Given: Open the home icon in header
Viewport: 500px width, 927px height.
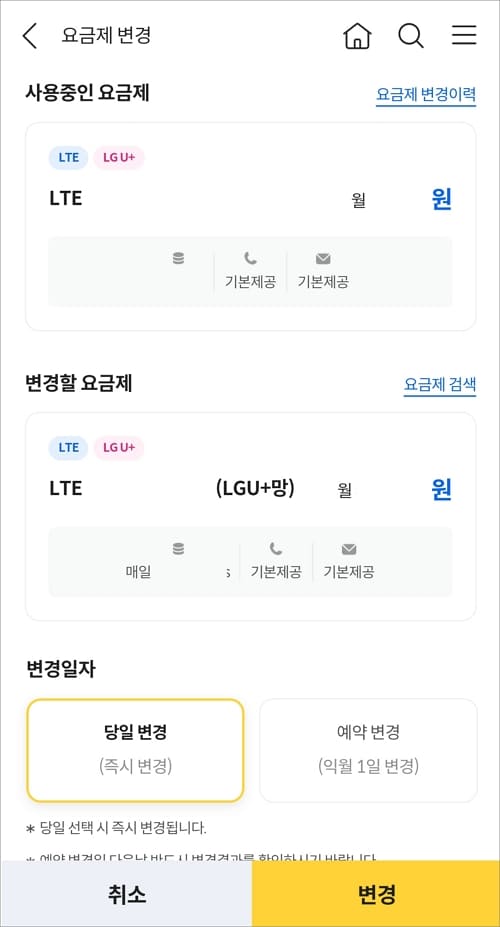Looking at the screenshot, I should click(x=357, y=36).
